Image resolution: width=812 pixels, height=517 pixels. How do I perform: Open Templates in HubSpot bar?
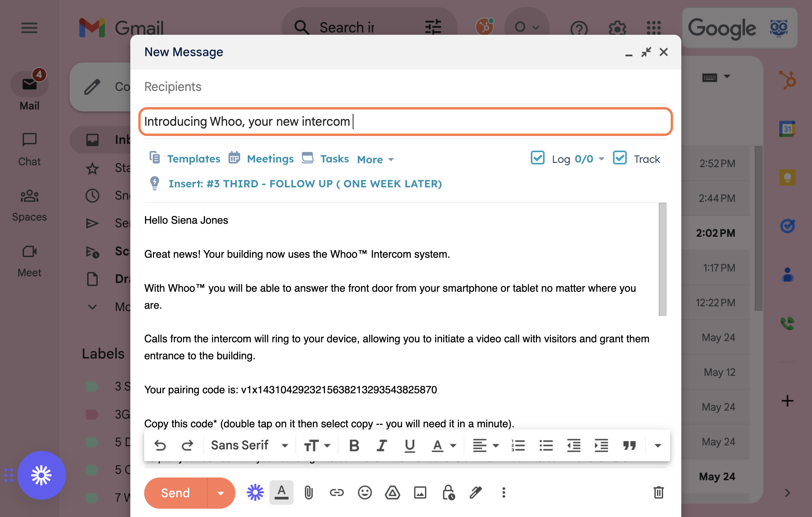tap(185, 158)
